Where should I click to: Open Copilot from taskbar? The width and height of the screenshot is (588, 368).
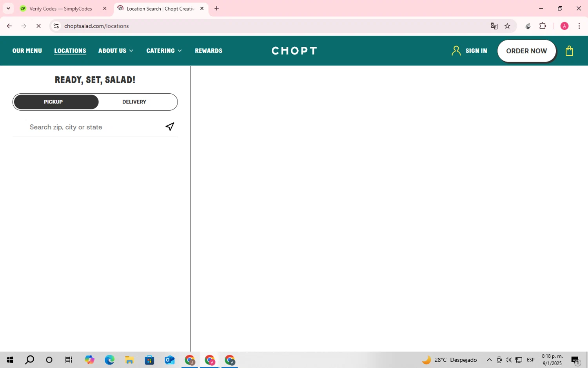click(x=89, y=360)
